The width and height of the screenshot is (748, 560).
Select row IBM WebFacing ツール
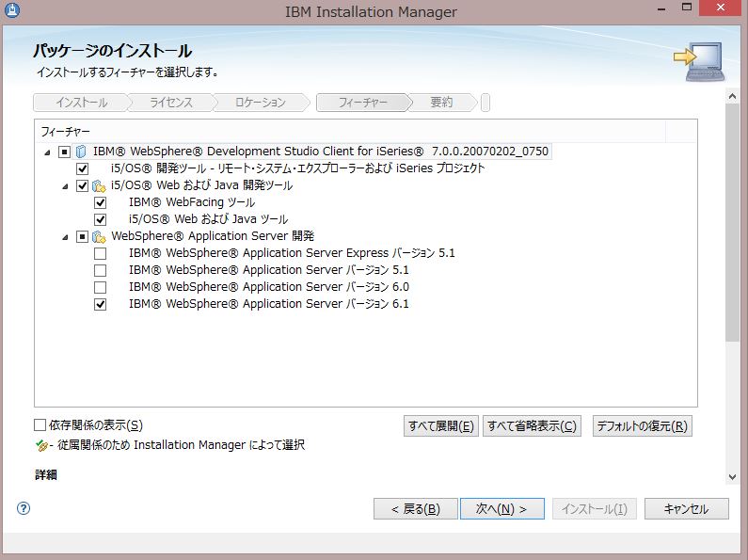[x=192, y=202]
